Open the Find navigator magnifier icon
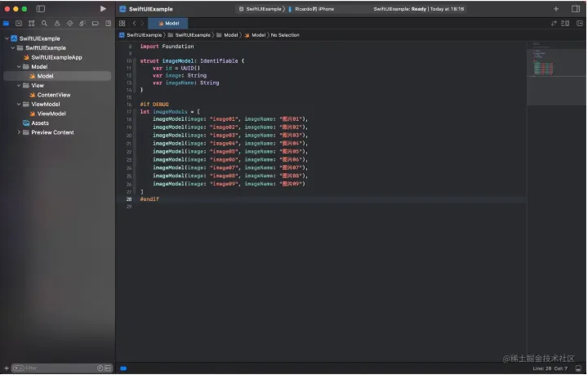588x375 pixels. (43, 24)
